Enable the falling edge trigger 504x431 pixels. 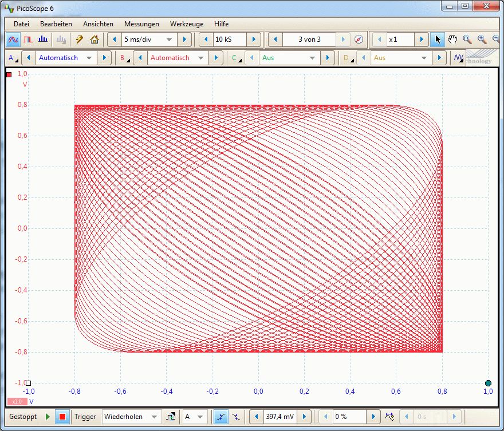(236, 417)
